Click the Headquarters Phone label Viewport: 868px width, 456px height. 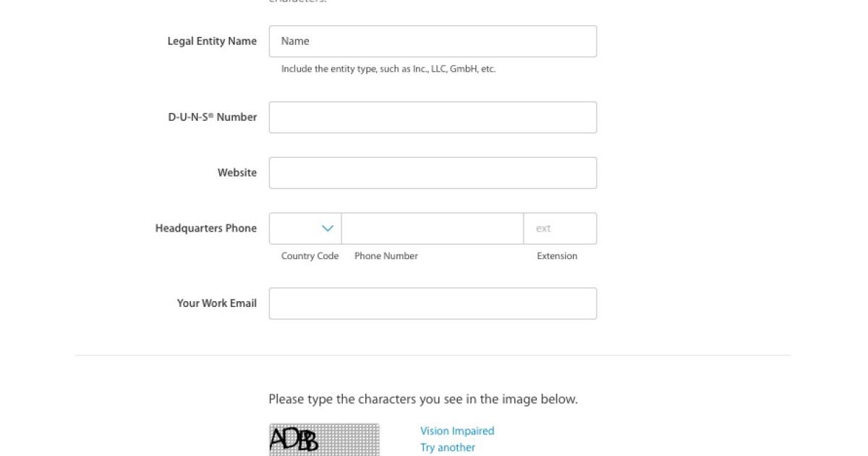pos(206,229)
